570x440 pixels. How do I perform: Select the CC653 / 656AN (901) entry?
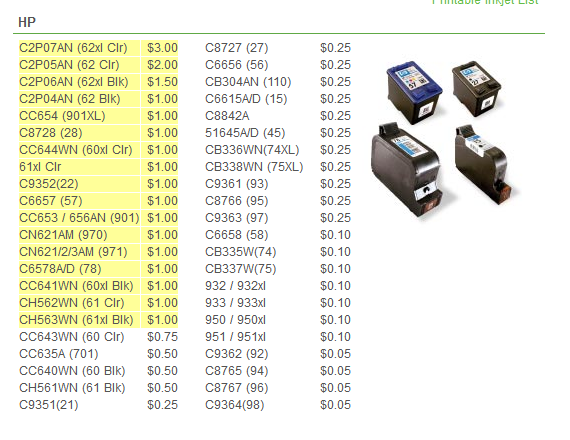tap(79, 218)
